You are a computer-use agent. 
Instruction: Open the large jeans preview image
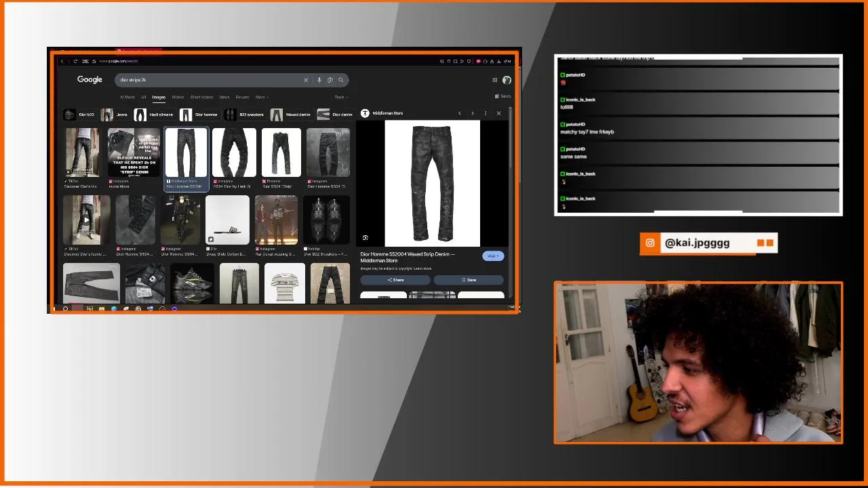coord(433,183)
